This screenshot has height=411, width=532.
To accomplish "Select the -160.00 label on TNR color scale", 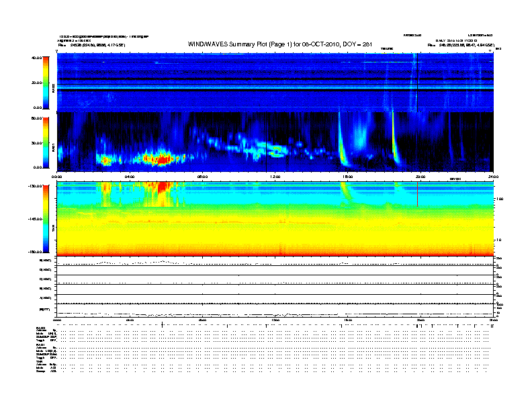I will (36, 252).
